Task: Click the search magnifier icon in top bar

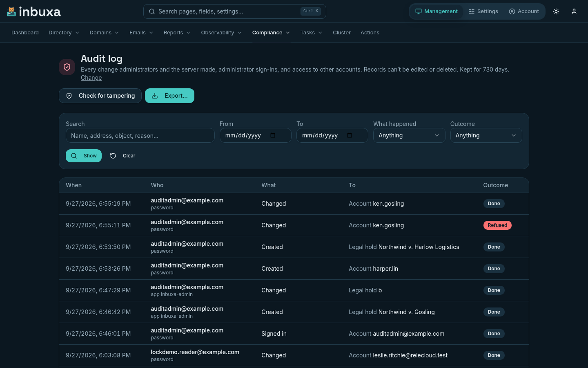Action: (x=152, y=11)
